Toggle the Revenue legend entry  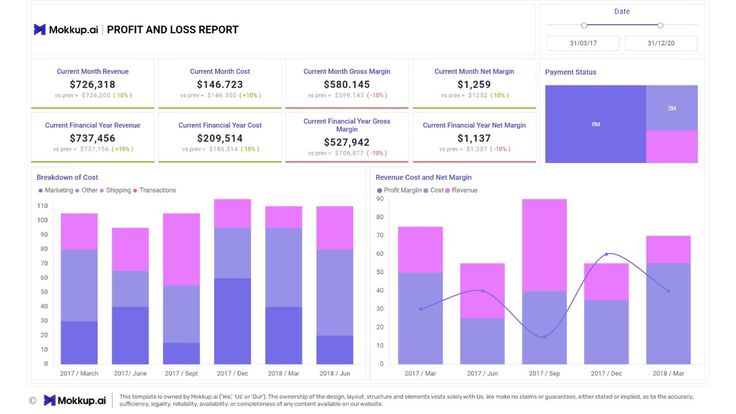coord(461,190)
